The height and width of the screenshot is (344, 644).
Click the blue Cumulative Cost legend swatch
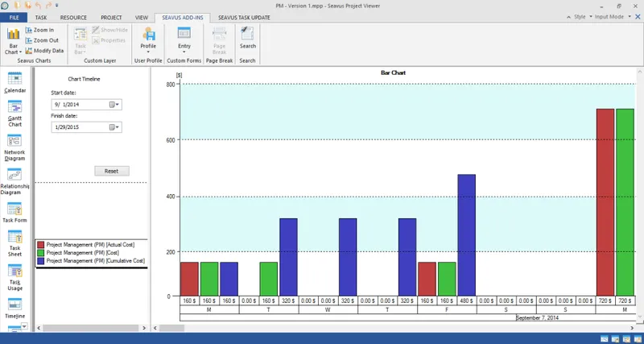pyautogui.click(x=41, y=261)
